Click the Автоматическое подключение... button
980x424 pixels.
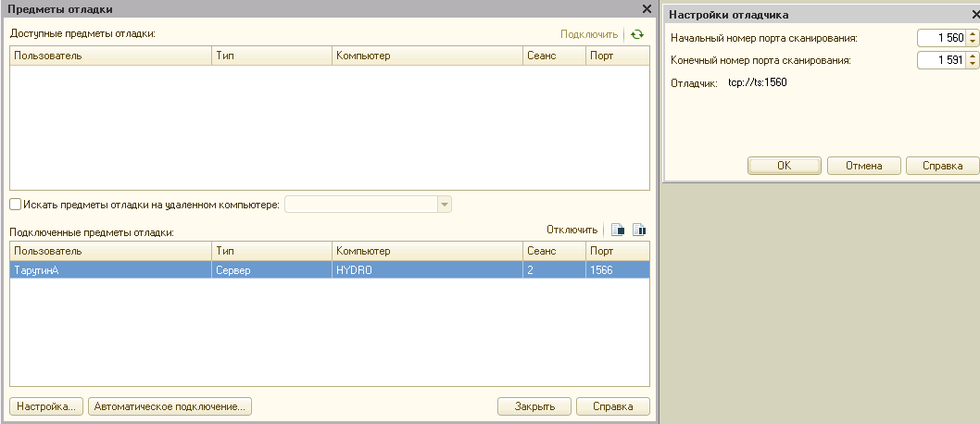tap(170, 406)
